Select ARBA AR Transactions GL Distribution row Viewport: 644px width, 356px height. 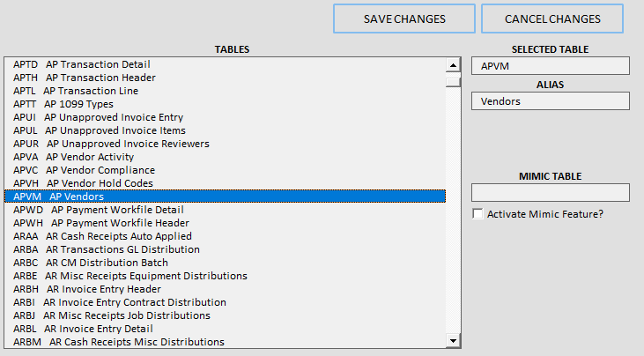click(225, 249)
